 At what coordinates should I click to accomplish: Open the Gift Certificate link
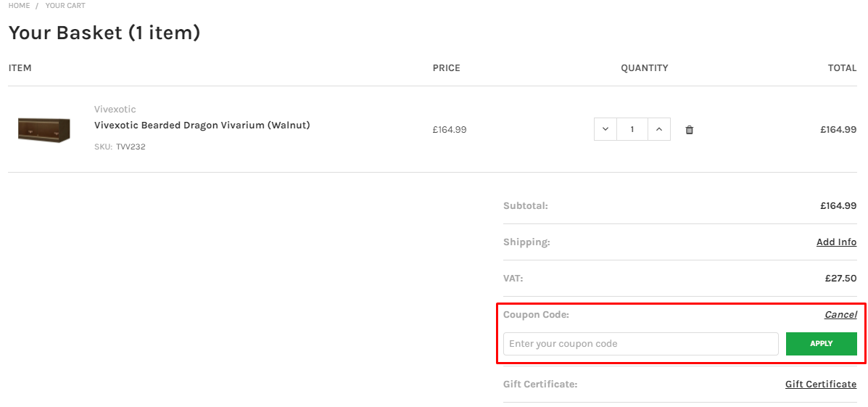[821, 385]
